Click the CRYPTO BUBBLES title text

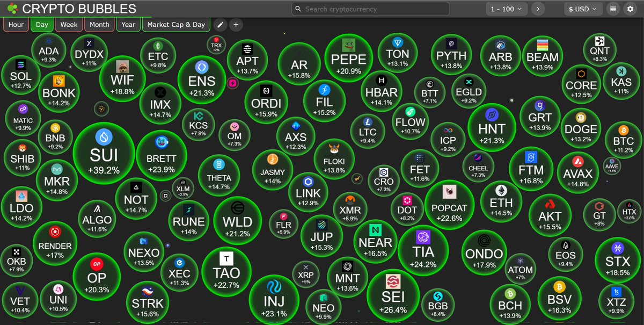click(79, 9)
